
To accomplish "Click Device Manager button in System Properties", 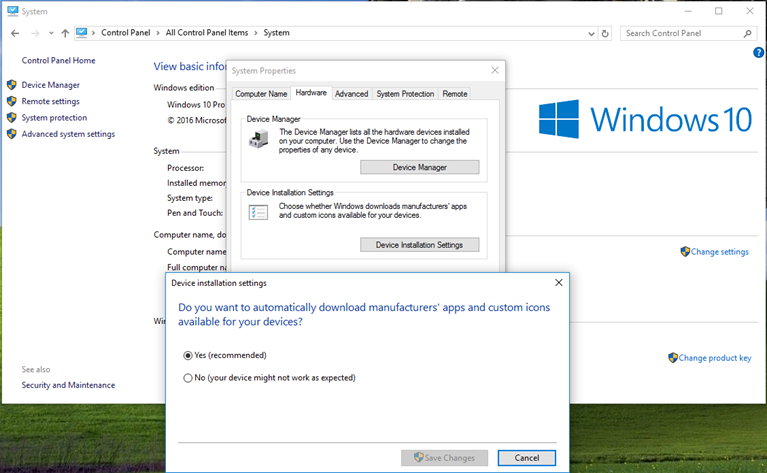I will pyautogui.click(x=420, y=167).
